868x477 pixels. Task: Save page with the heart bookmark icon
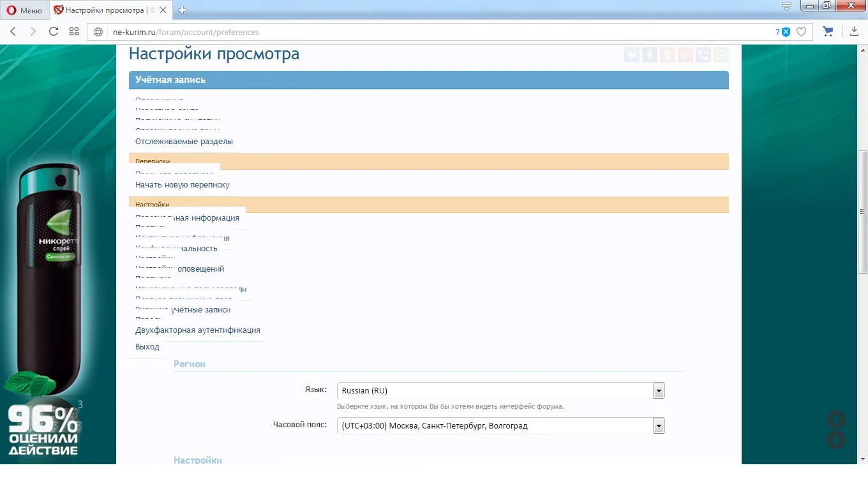pyautogui.click(x=802, y=31)
